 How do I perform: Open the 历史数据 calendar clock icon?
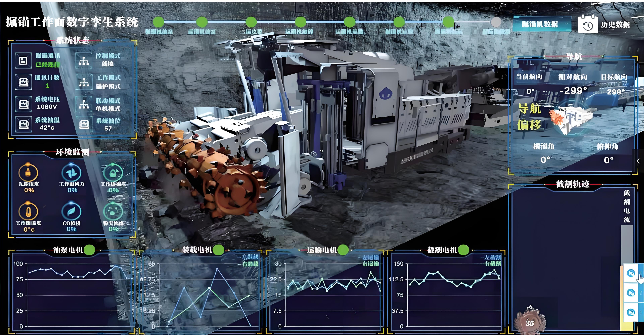click(x=588, y=24)
